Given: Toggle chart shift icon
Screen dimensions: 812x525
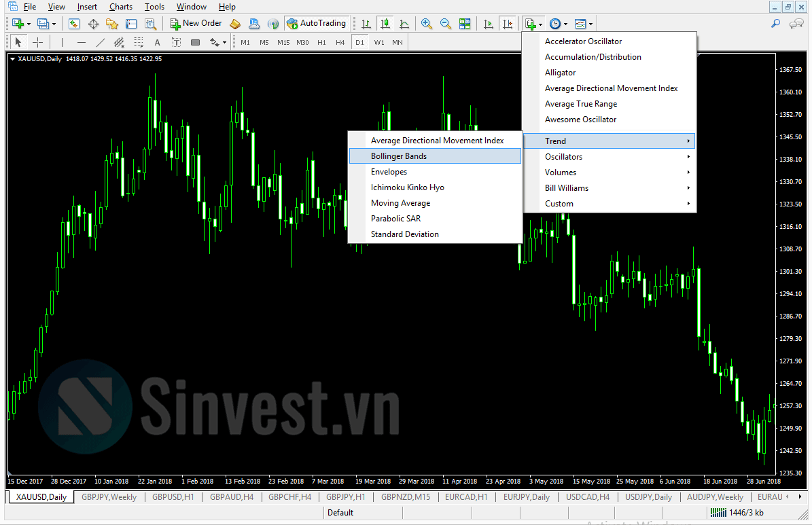Looking at the screenshot, I should coord(508,24).
